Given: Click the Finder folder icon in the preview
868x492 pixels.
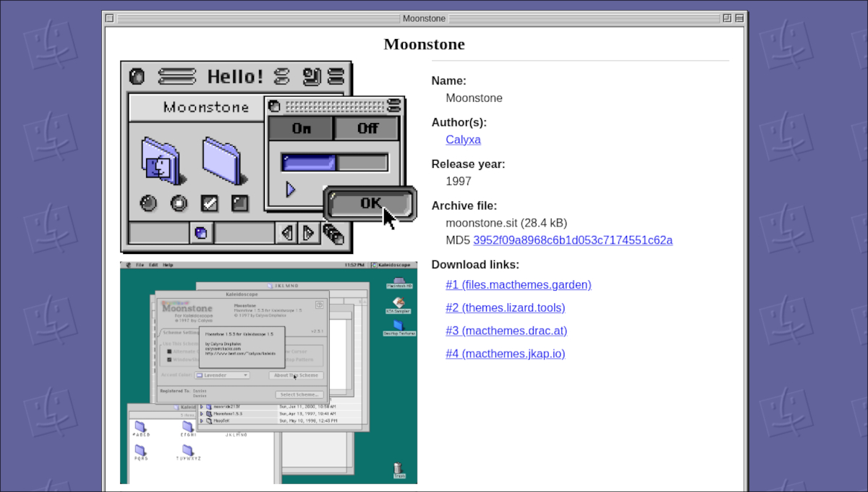Looking at the screenshot, I should click(161, 162).
